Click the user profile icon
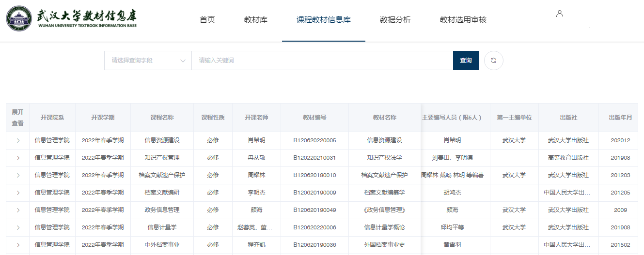The height and width of the screenshot is (255, 644). (x=560, y=14)
